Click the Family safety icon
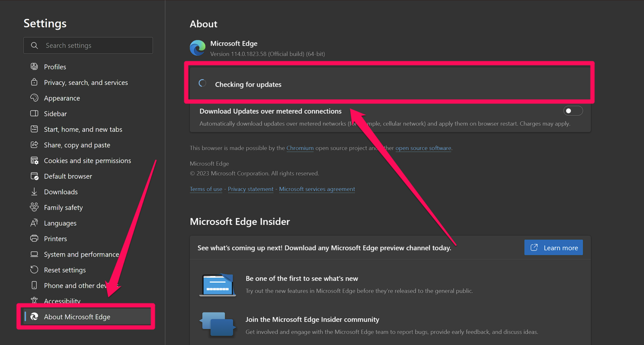644x345 pixels. [x=34, y=207]
